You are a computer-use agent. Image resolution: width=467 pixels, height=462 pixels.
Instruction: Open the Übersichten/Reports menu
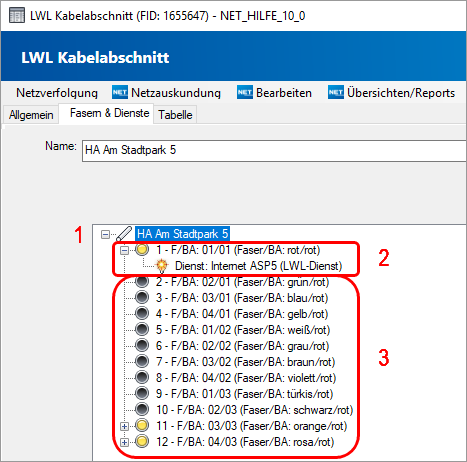click(x=401, y=93)
